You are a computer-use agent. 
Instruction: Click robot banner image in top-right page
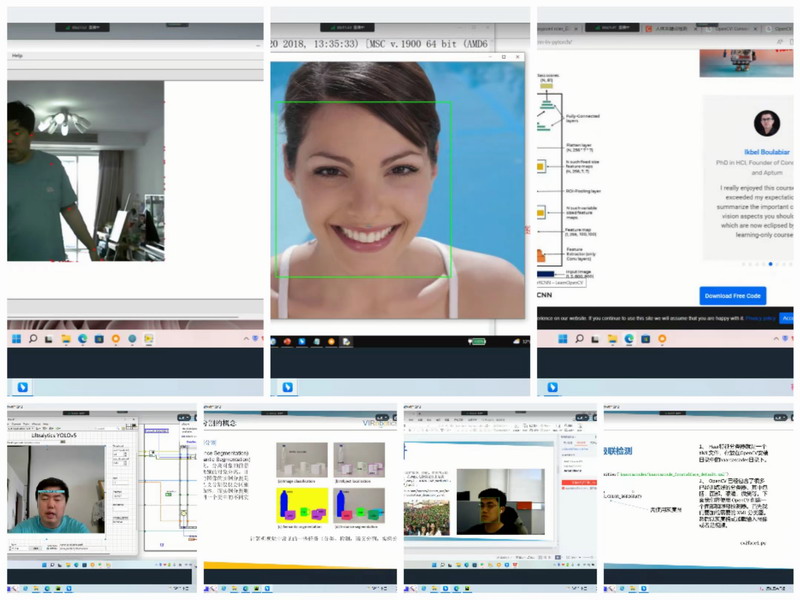point(746,63)
